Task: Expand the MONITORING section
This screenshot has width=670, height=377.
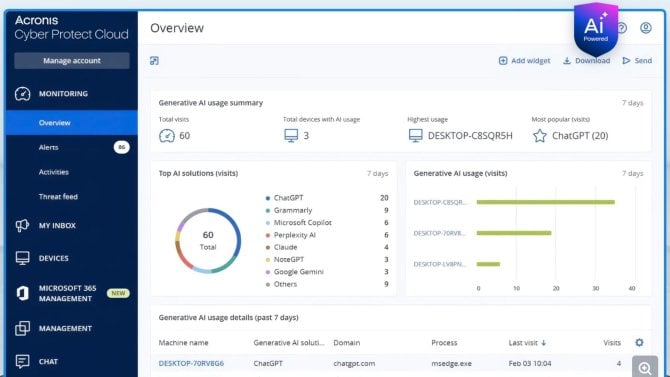Action: pos(63,94)
